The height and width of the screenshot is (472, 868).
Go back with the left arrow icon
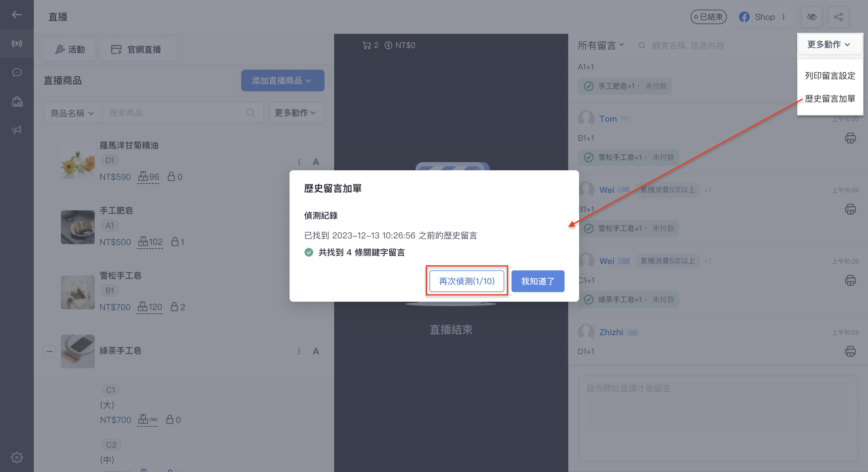coord(17,14)
